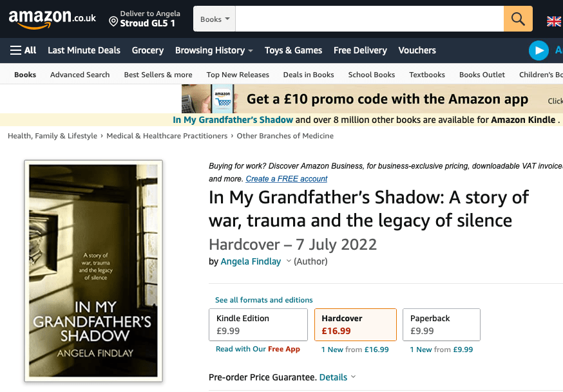Click the UK flag language icon
This screenshot has width=563, height=392.
(x=553, y=21)
